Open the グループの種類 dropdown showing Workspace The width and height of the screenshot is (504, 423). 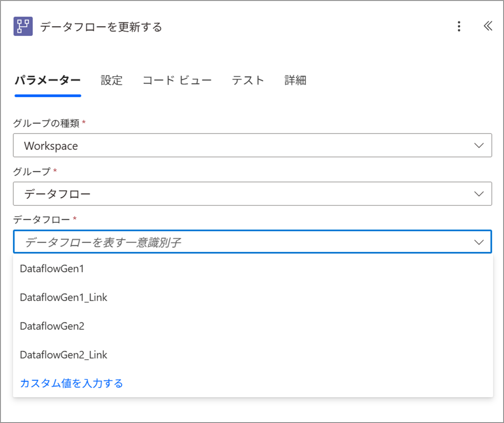click(x=252, y=145)
